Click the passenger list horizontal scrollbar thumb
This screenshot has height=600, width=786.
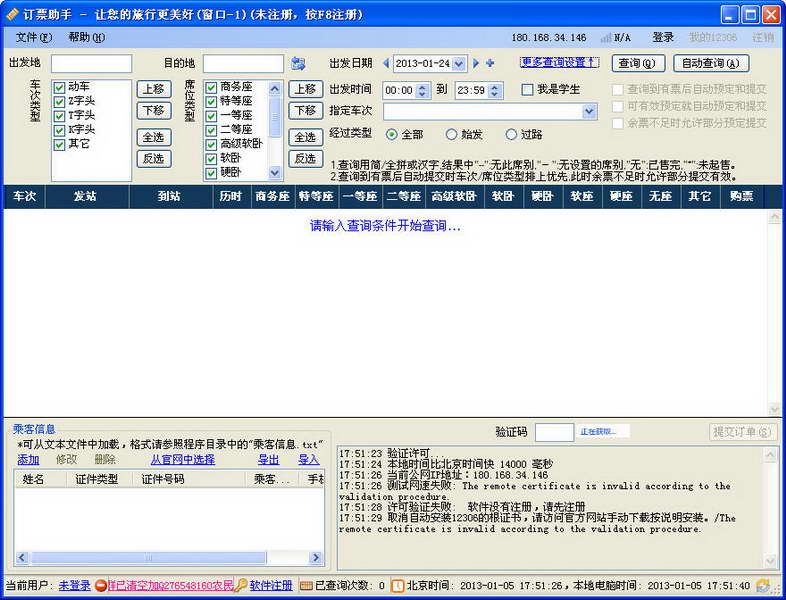click(148, 557)
